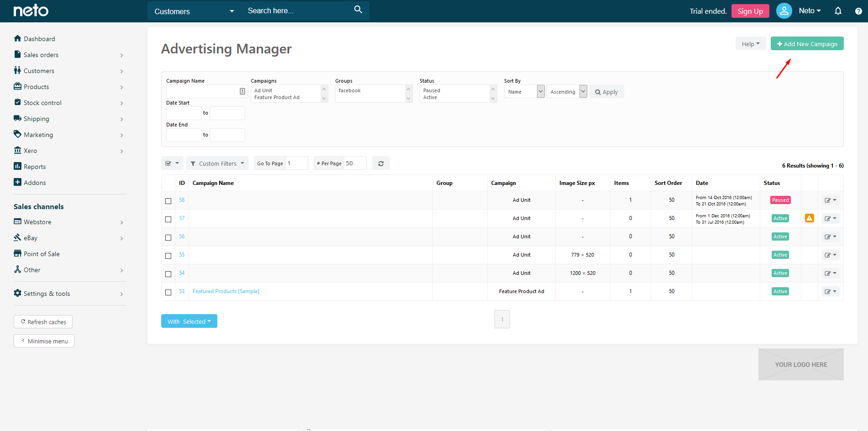Click warning icon on campaign 57
This screenshot has width=868, height=431.
pos(809,218)
